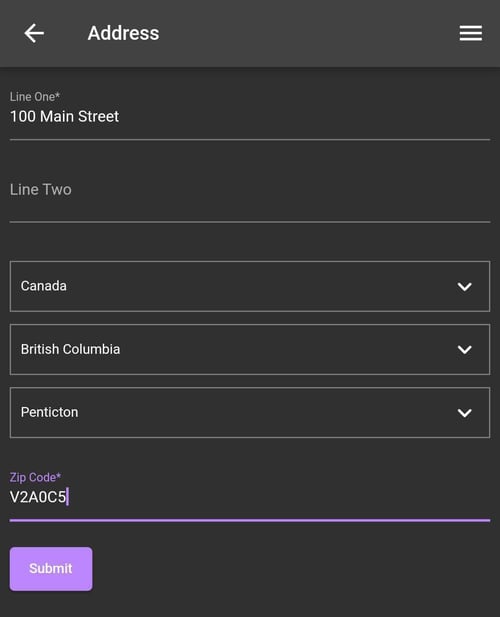This screenshot has width=500, height=617.
Task: Place cursor in V2A0C5 text
Action: tap(38, 497)
